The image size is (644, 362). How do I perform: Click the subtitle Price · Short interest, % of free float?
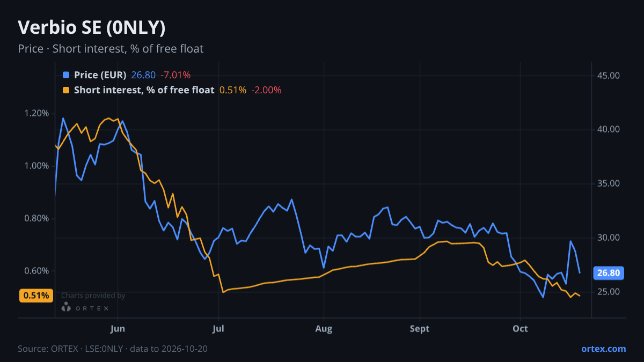click(x=111, y=49)
